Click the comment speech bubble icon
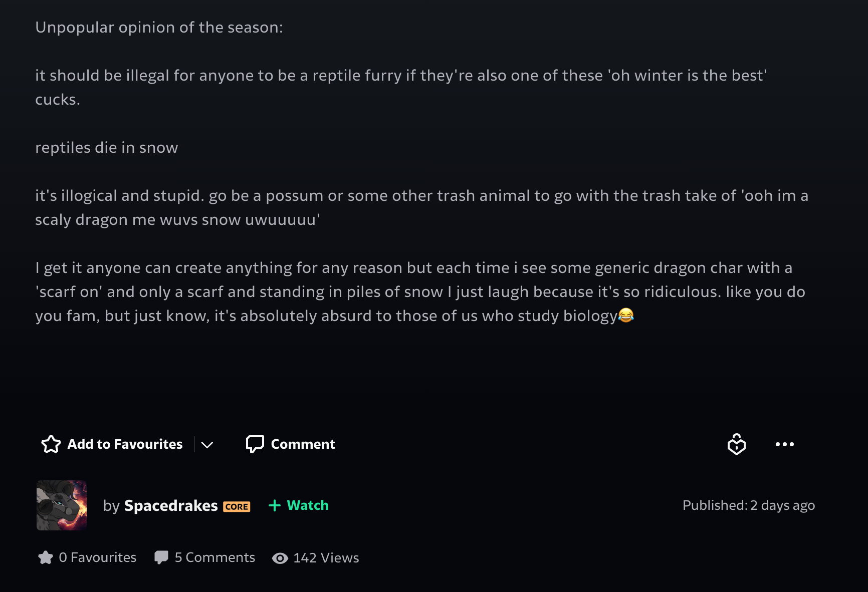Image resolution: width=868 pixels, height=592 pixels. (255, 444)
